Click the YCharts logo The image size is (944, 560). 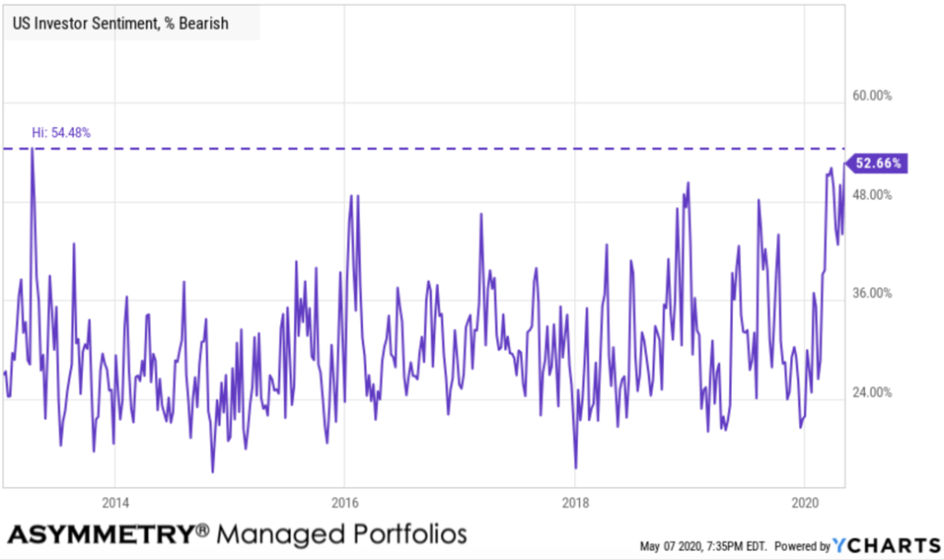[884, 545]
